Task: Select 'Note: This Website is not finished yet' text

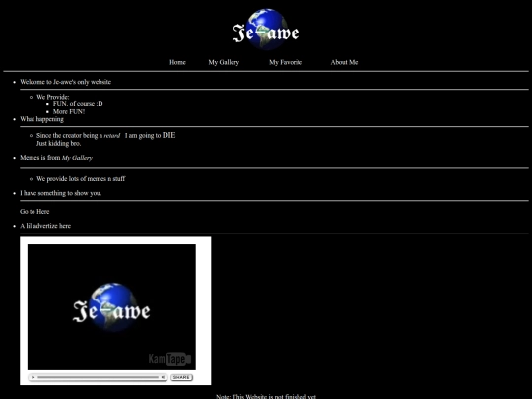Action: 266,396
